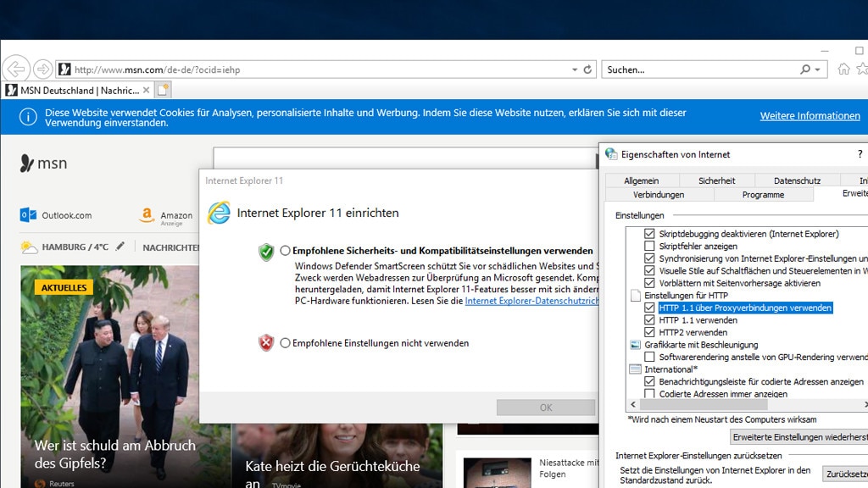Switch to the Allgemein tab
The width and height of the screenshot is (868, 488).
pyautogui.click(x=641, y=180)
